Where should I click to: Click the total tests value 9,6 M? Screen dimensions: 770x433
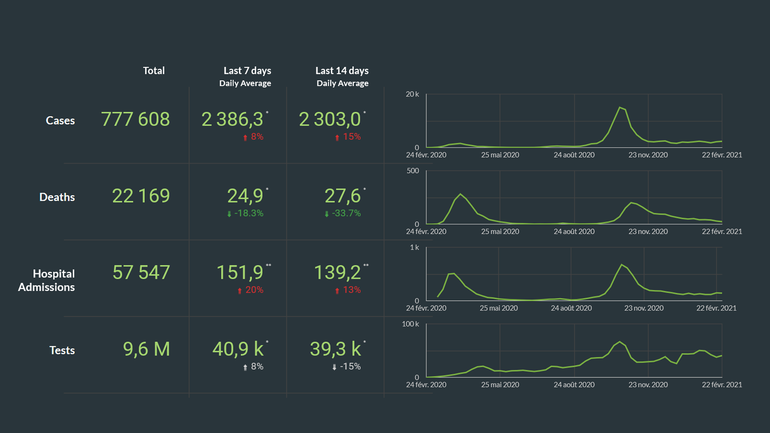[x=146, y=350]
